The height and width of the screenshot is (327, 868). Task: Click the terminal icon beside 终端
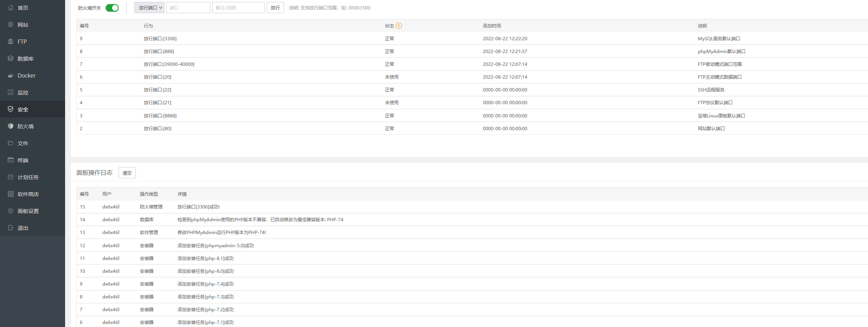point(11,160)
